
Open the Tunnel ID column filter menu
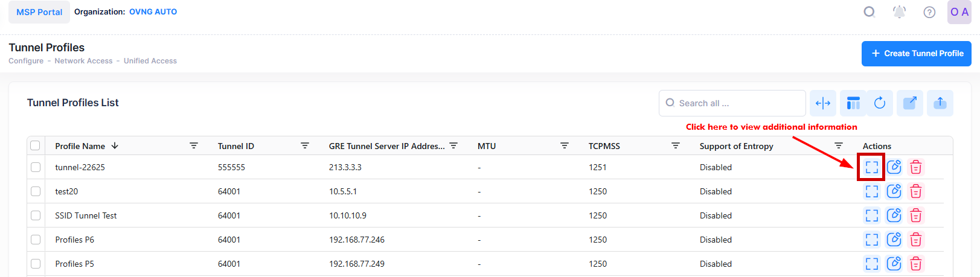pos(305,145)
